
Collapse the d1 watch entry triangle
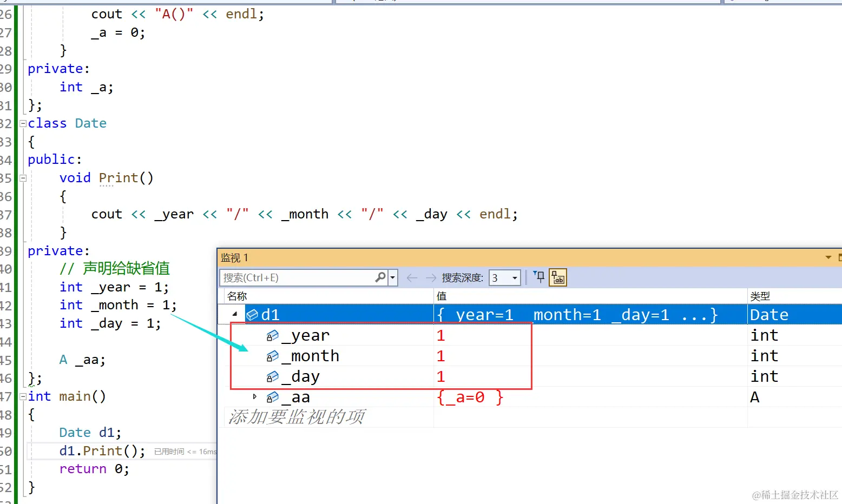(235, 314)
